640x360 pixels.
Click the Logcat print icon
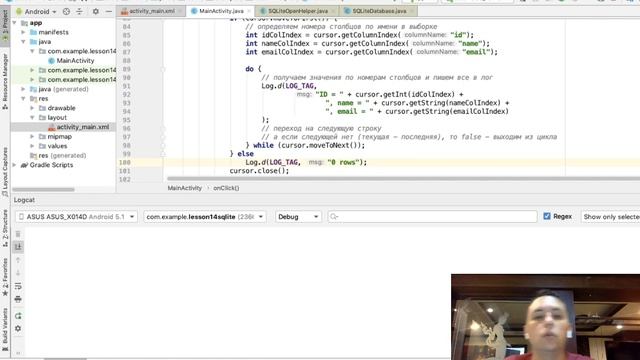(x=18, y=299)
